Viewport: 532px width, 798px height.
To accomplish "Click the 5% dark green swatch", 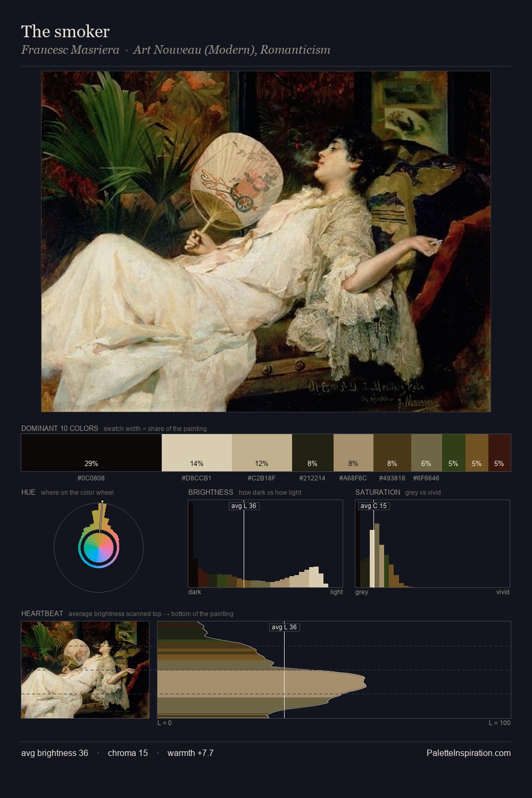I will pos(454,453).
